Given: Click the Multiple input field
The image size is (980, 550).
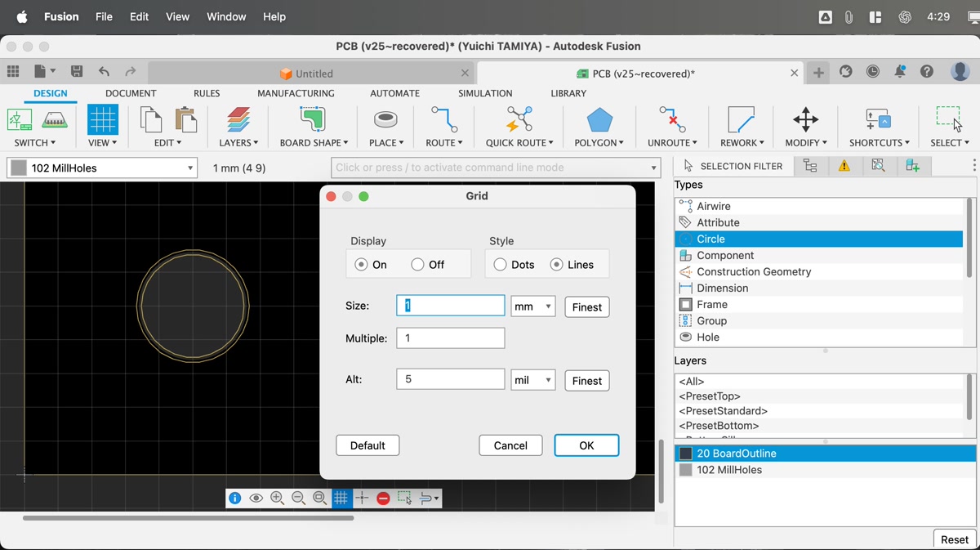Looking at the screenshot, I should [450, 338].
